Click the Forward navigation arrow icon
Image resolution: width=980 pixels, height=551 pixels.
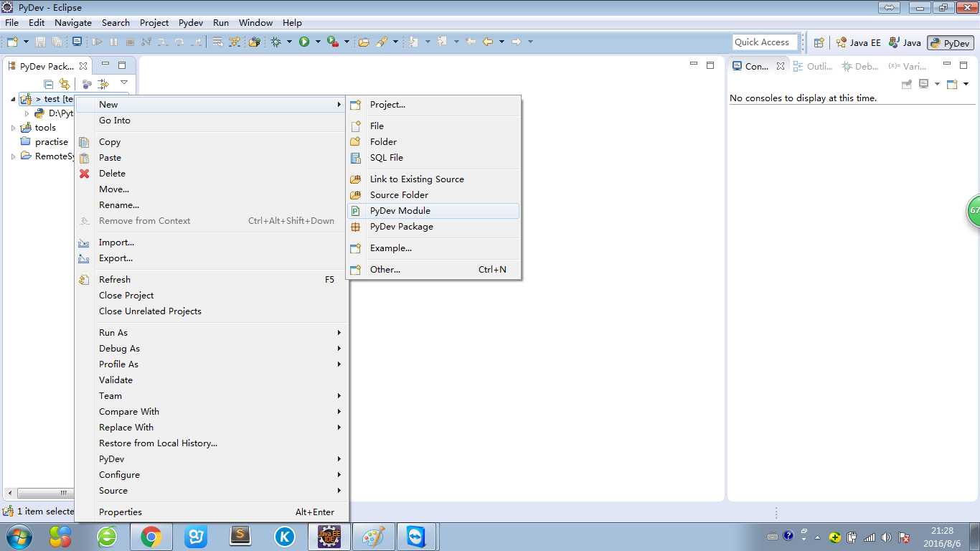coord(516,42)
